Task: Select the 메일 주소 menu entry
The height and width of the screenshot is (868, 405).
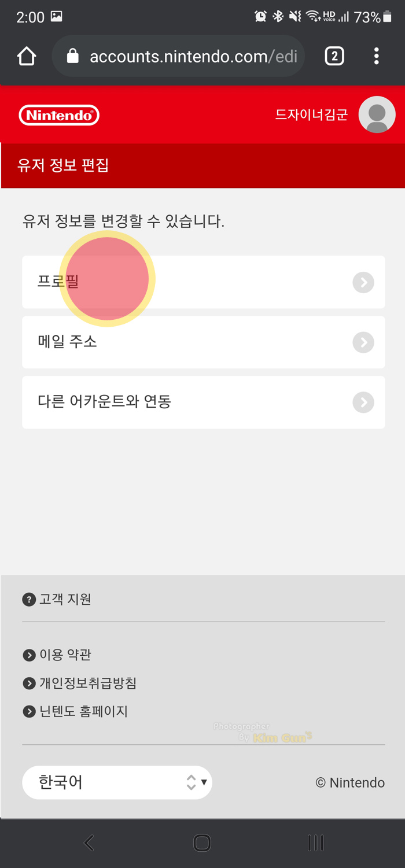Action: 204,342
